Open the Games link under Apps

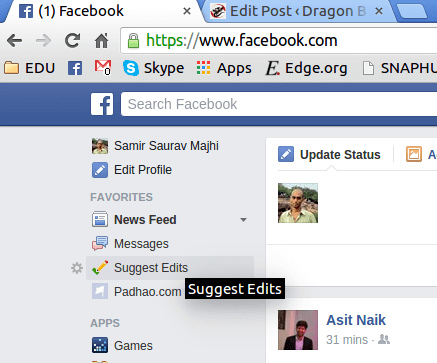click(133, 346)
